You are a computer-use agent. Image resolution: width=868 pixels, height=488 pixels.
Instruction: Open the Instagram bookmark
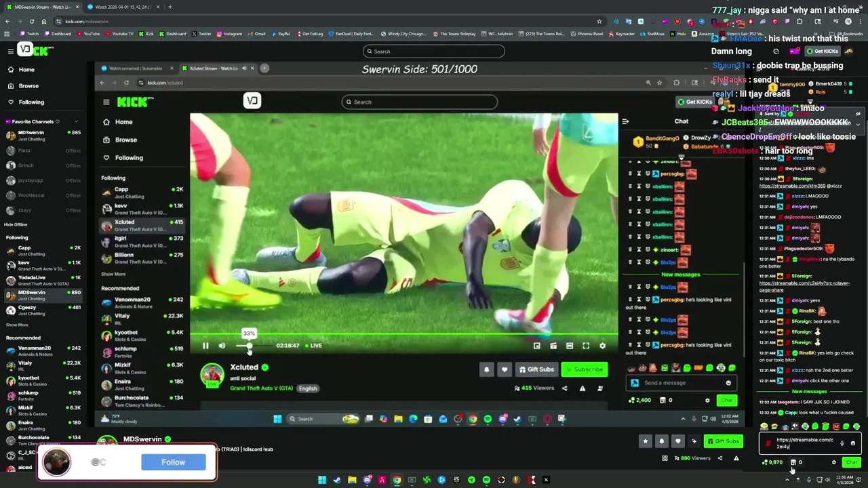pos(229,34)
